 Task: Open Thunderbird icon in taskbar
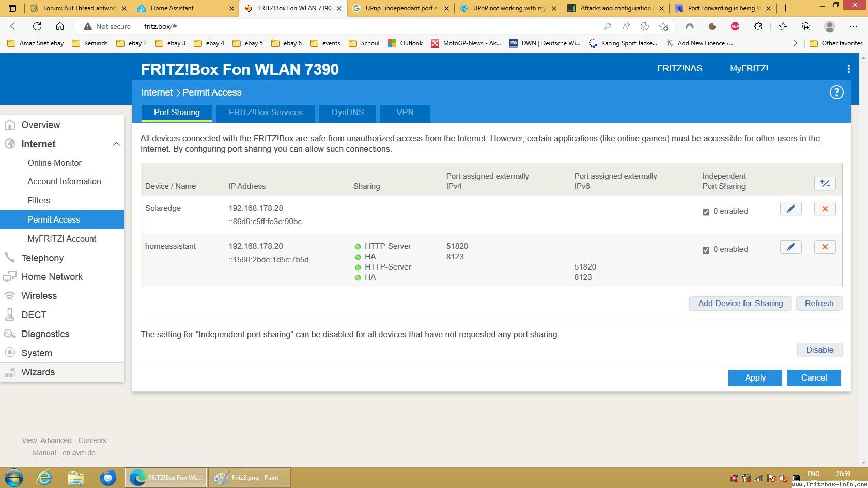[108, 478]
